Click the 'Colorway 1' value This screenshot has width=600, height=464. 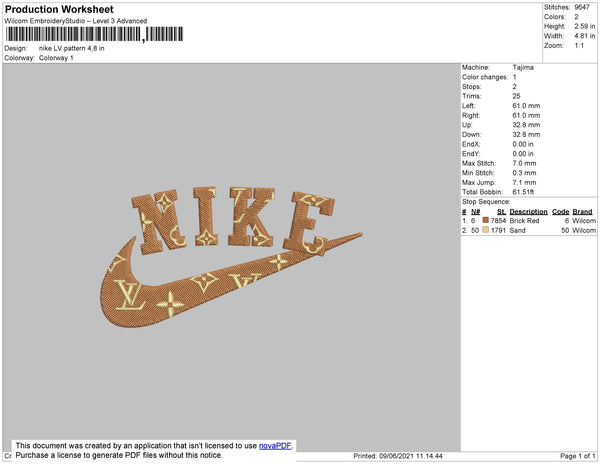(56, 58)
